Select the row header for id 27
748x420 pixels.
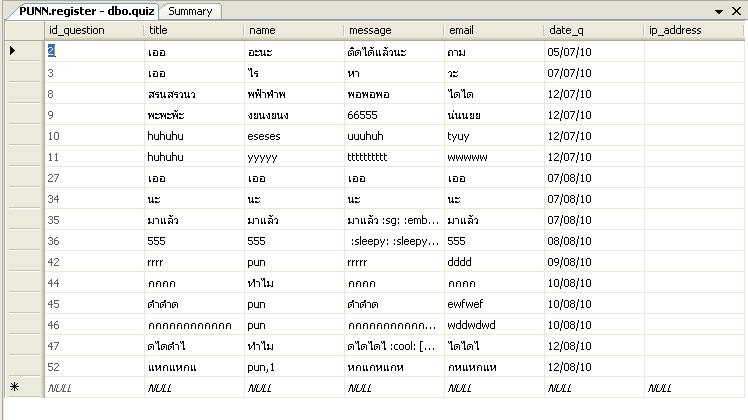pyautogui.click(x=22, y=178)
